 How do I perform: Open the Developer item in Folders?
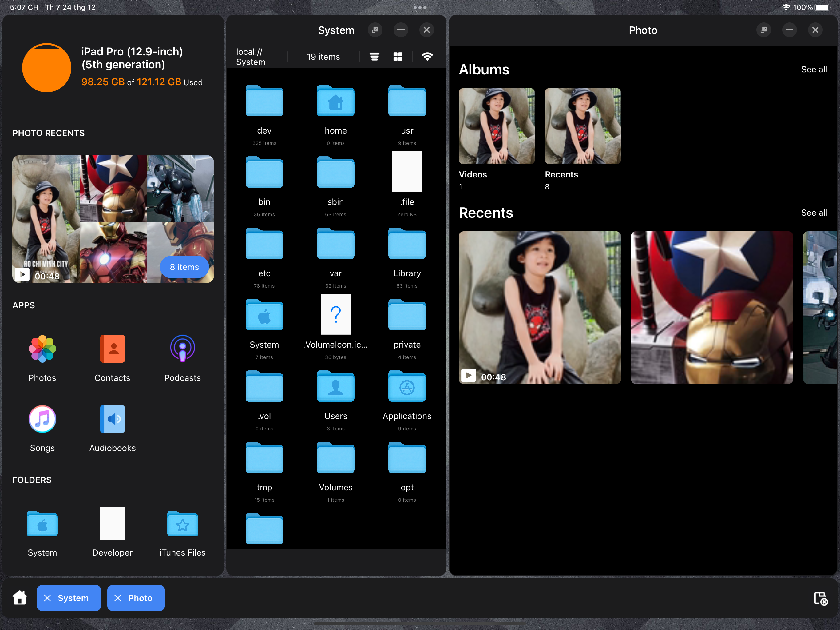point(113,523)
